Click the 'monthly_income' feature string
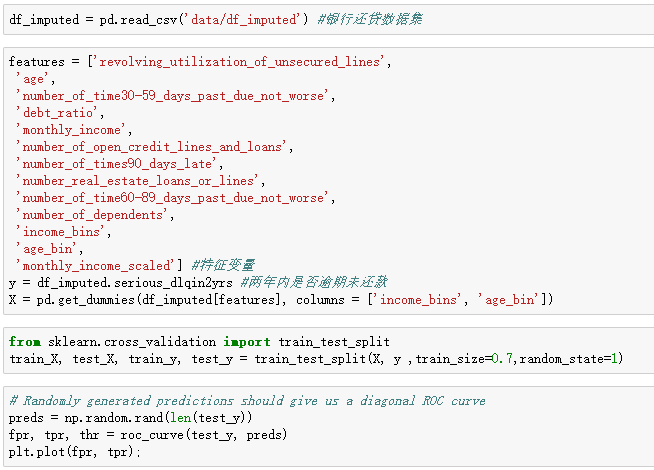The height and width of the screenshot is (470, 654). (71, 130)
